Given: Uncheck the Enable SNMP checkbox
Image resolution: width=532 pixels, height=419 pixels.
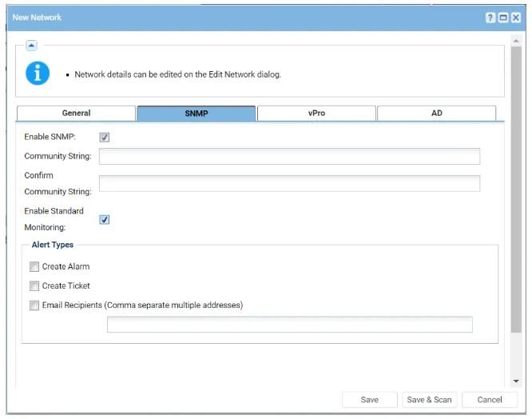Looking at the screenshot, I should (104, 138).
